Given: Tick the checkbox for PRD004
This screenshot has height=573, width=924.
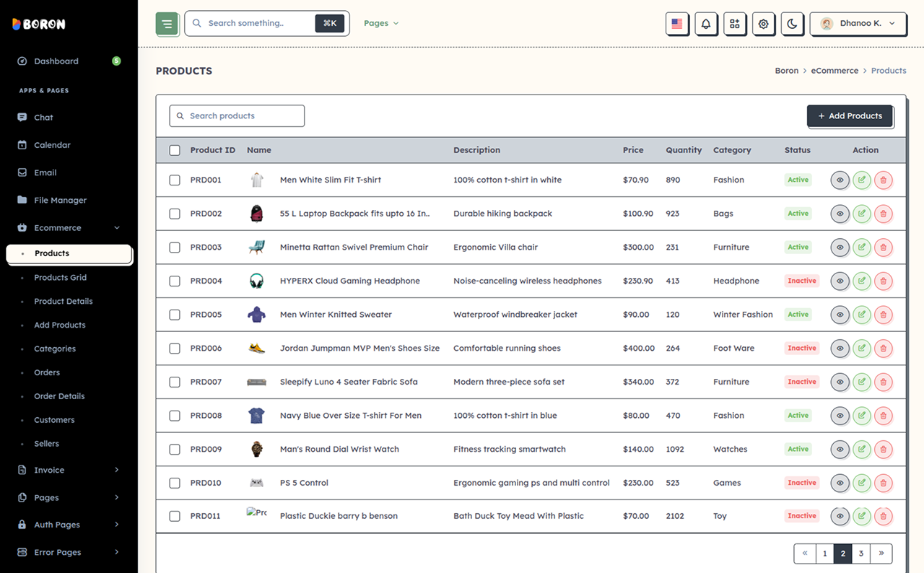Looking at the screenshot, I should (175, 281).
